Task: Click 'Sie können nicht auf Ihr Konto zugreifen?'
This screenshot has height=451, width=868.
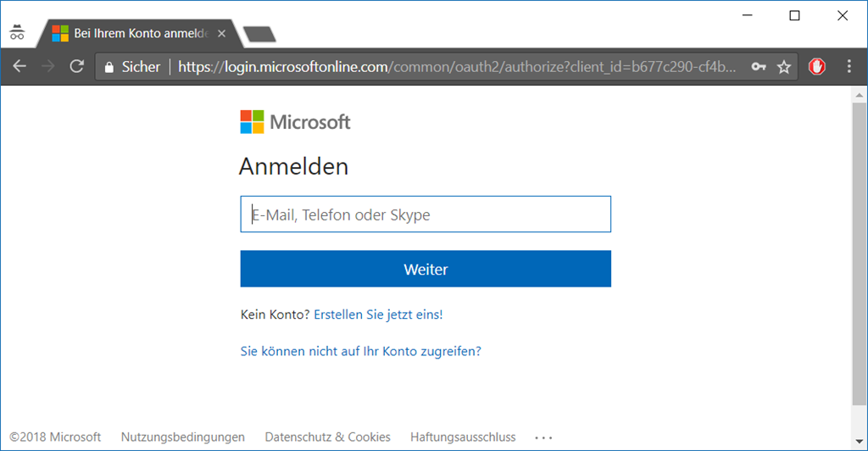Action: (x=361, y=351)
